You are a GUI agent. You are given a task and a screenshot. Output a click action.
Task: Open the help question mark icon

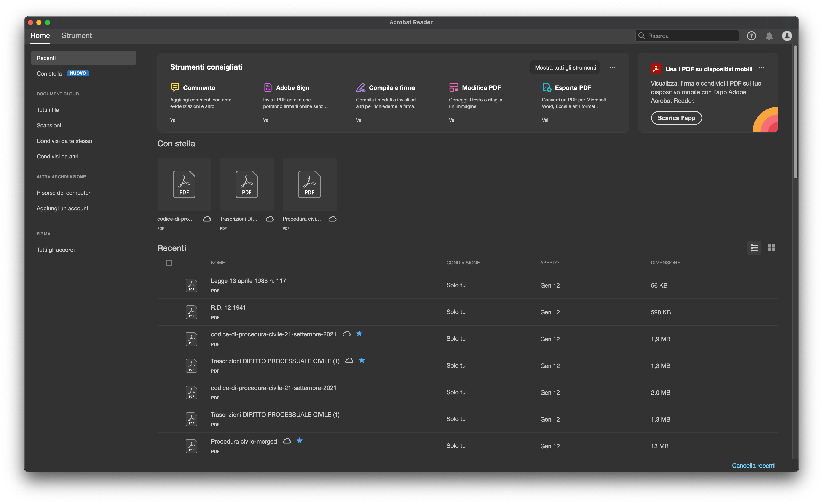pos(751,36)
